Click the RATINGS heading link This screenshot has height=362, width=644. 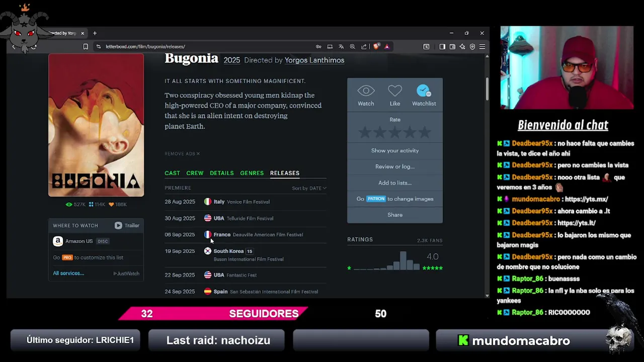coord(360,240)
